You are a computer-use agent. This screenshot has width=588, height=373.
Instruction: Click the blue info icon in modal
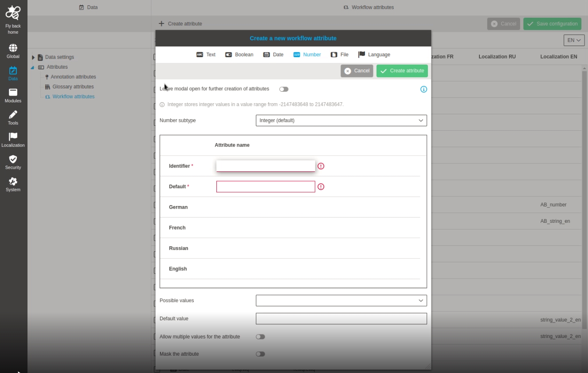[x=423, y=89]
